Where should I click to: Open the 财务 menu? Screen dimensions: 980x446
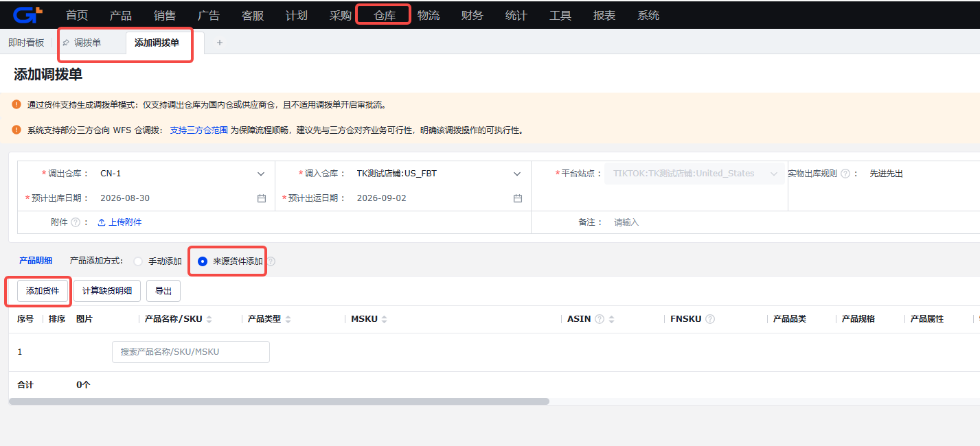472,15
